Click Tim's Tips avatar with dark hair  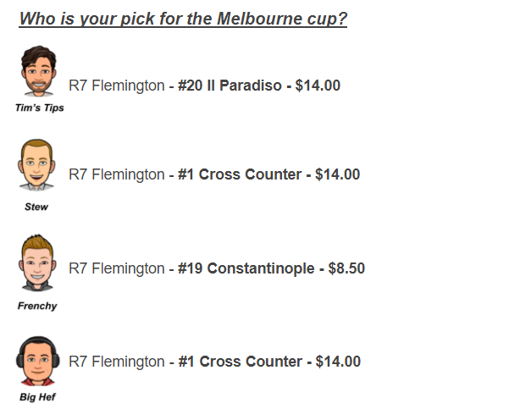tap(38, 71)
